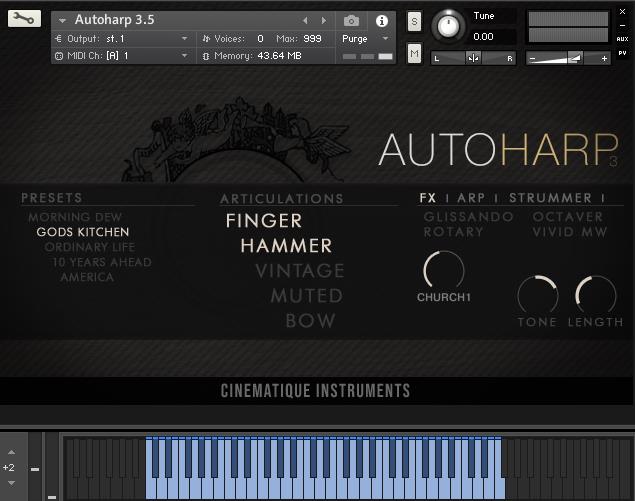Shift keyboard octave up with arrow
Screen dimensions: 635x501
(11, 452)
